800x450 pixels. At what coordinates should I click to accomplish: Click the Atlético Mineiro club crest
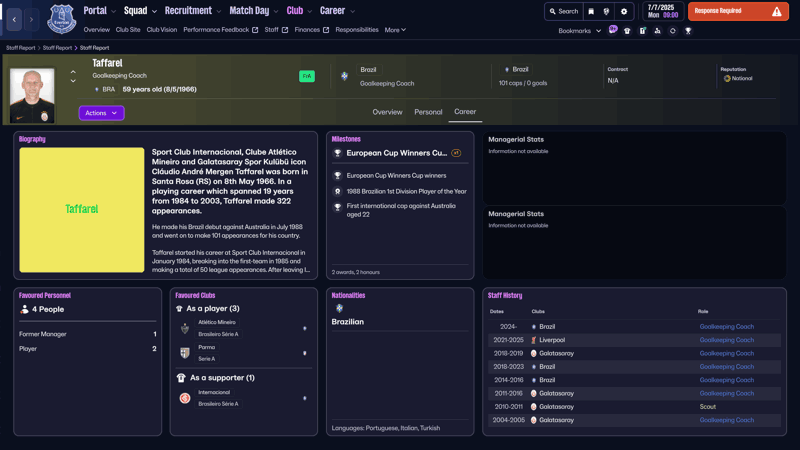[x=185, y=329]
